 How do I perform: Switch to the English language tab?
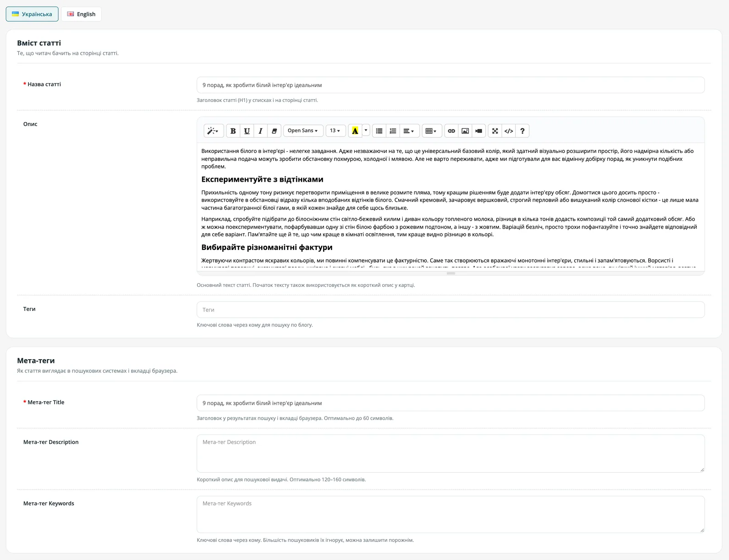82,14
